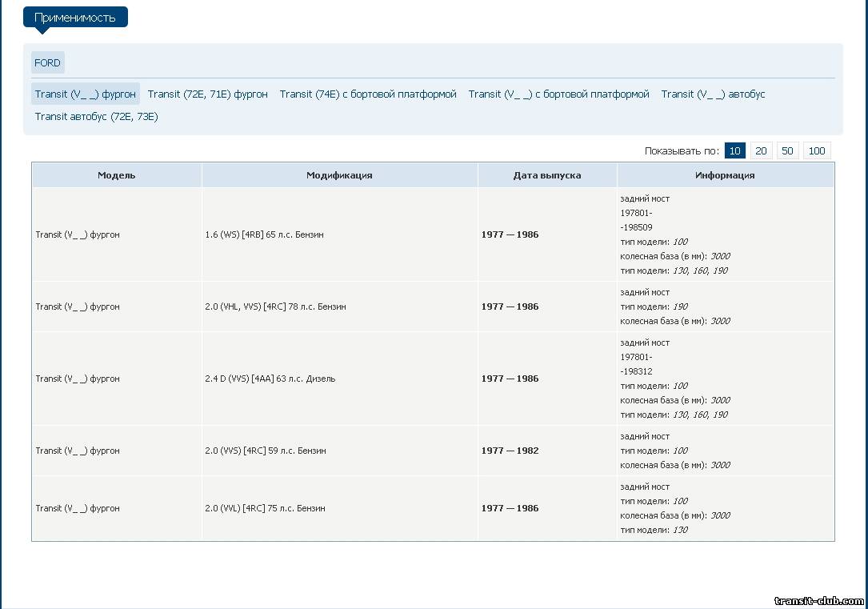The width and height of the screenshot is (868, 609).
Task: Select Transit (74E) с бортовой платформой
Action: (x=368, y=94)
